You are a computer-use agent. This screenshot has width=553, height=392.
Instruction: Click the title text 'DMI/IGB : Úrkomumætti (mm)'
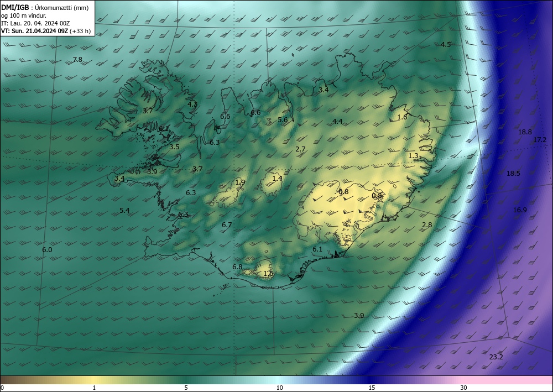[x=45, y=8]
